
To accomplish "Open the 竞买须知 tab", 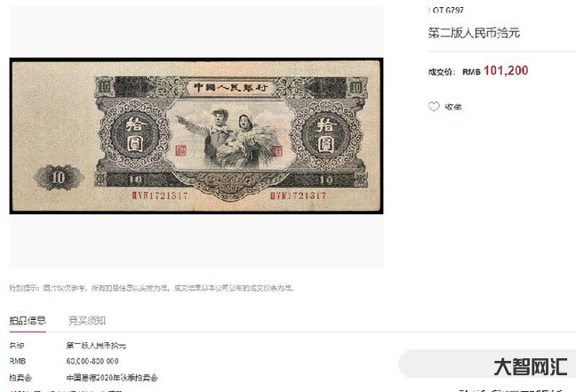I will tap(87, 321).
